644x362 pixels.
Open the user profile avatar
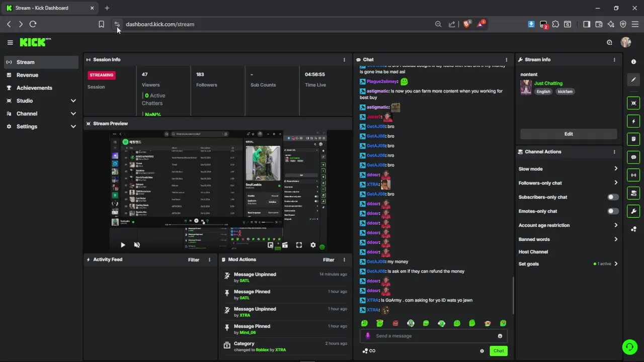point(626,42)
